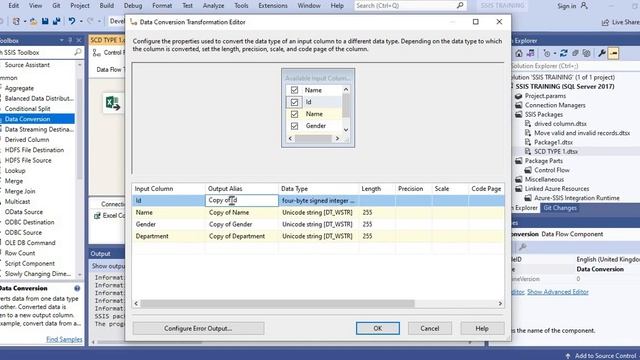Screen dimensions: 640x360
Task: Click Configure Error Output button
Action: pos(198,328)
